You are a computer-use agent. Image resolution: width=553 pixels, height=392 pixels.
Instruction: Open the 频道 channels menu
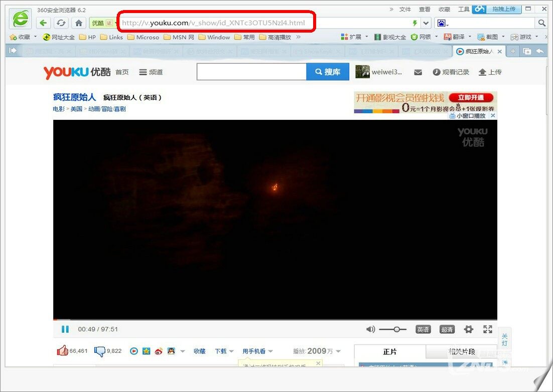click(151, 72)
